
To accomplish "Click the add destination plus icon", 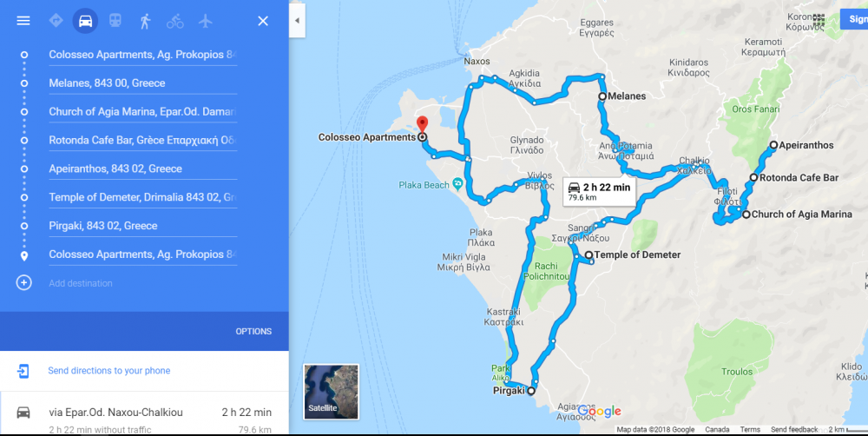I will (23, 282).
